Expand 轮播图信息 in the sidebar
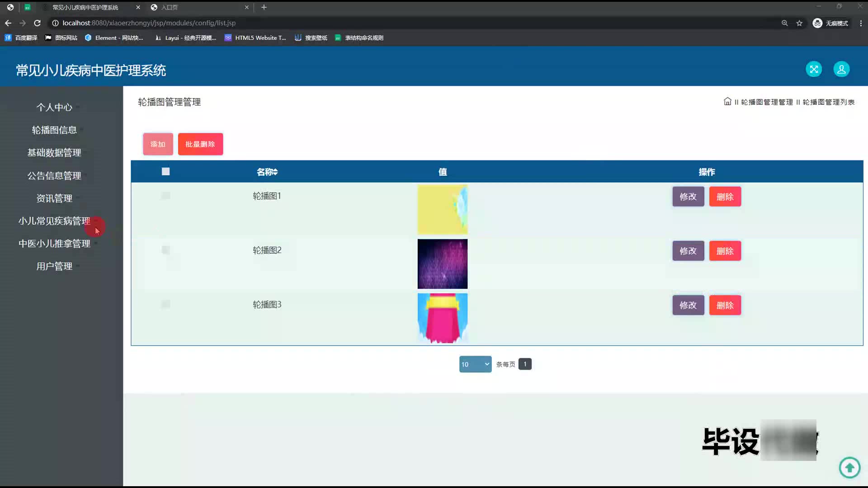This screenshot has height=488, width=868. 54,130
